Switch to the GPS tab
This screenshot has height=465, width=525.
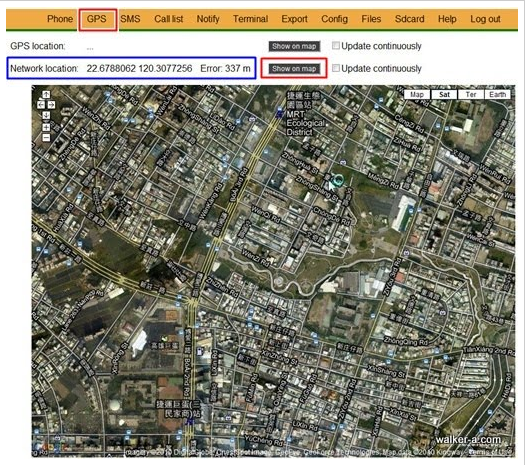point(96,19)
